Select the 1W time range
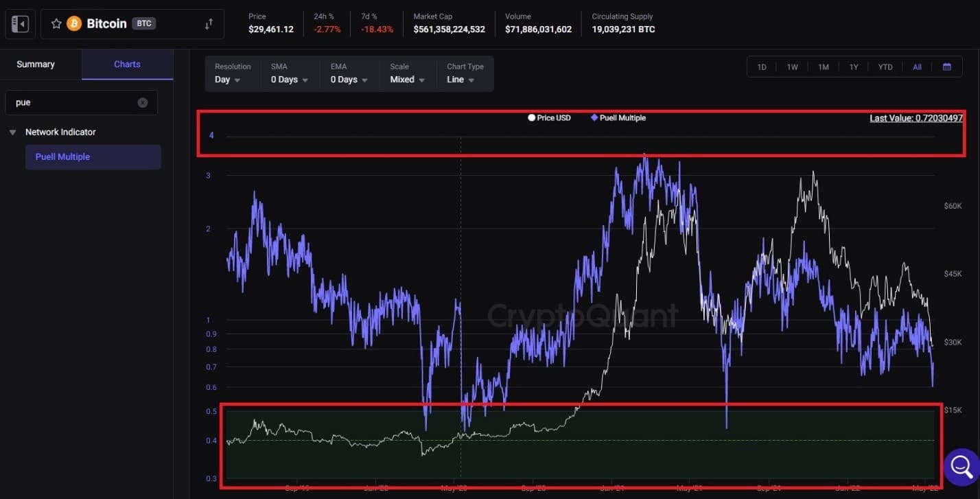 click(792, 67)
